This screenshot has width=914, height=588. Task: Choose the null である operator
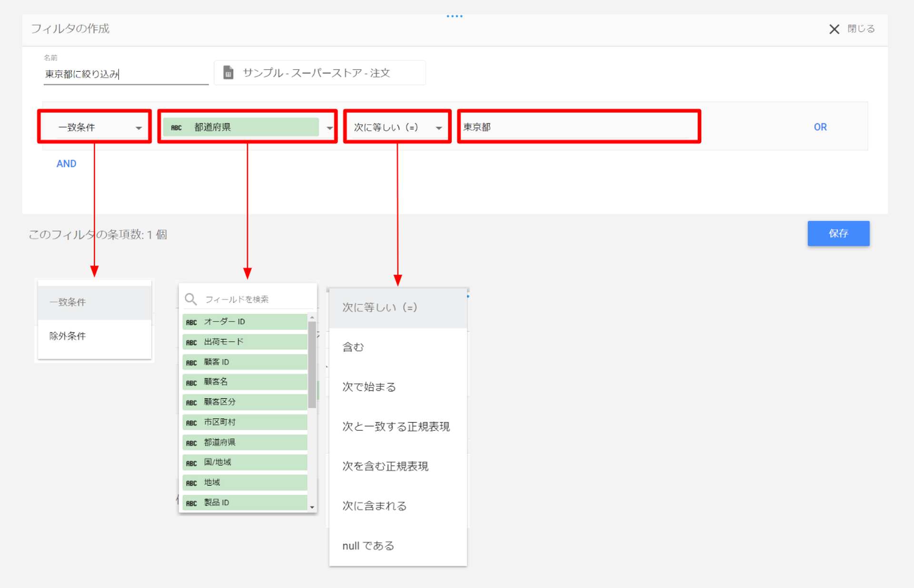pos(398,546)
